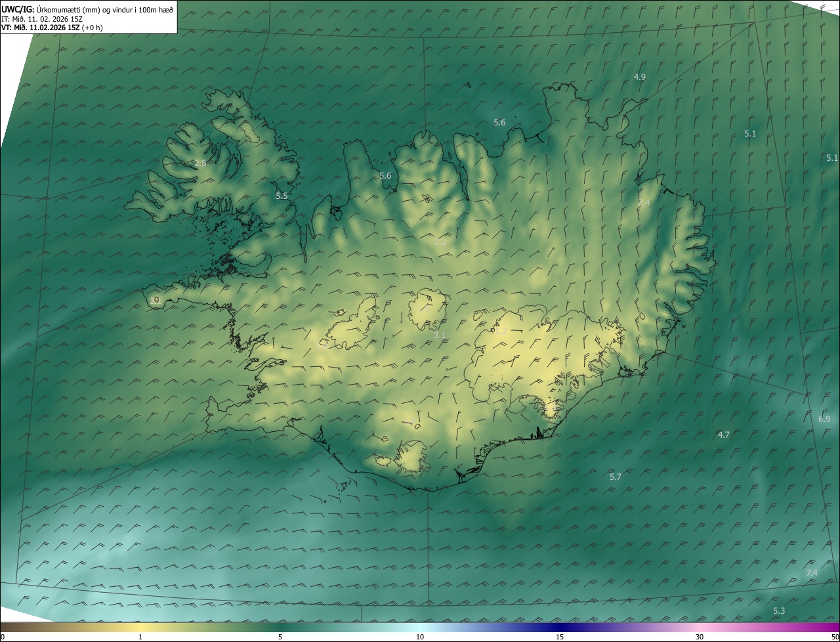
Task: Click the 5.5 value label on the map
Action: coord(282,196)
